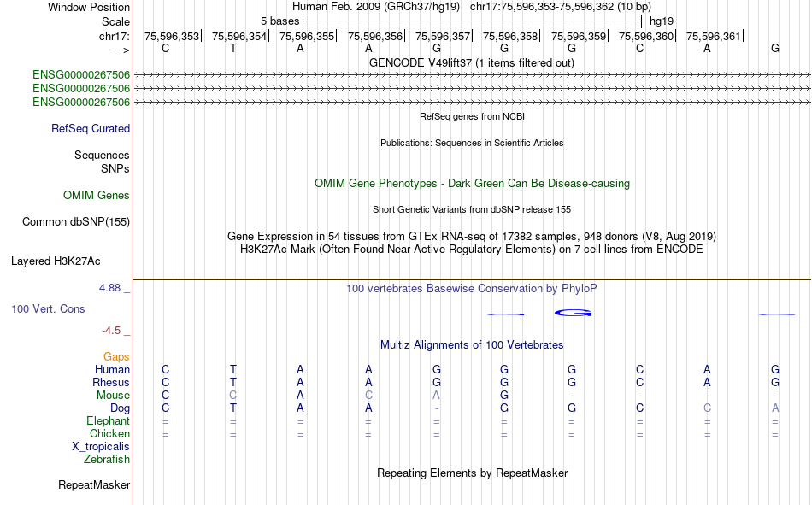Image resolution: width=812 pixels, height=505 pixels.
Task: Select the Elephant alignment row label
Action: coord(109,420)
